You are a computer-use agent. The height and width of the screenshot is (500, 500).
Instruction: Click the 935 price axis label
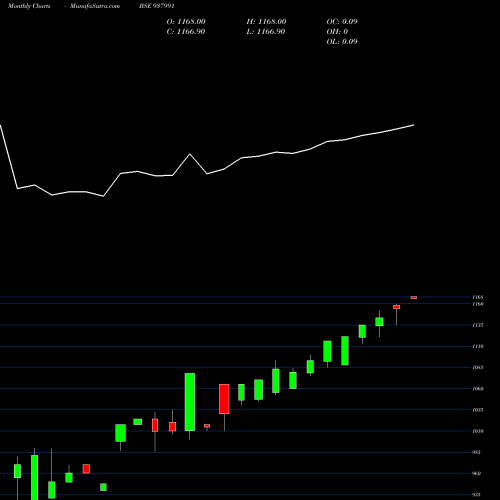[477, 495]
